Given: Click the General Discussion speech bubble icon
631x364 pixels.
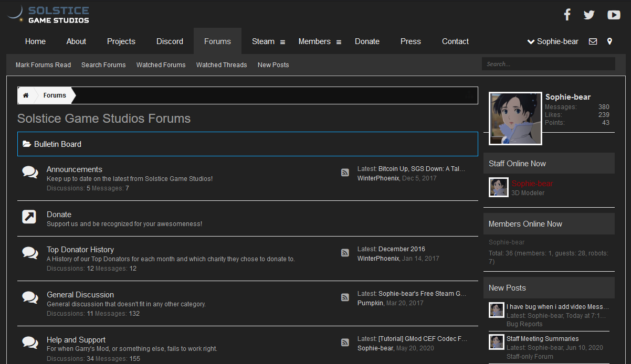Looking at the screenshot, I should point(30,297).
